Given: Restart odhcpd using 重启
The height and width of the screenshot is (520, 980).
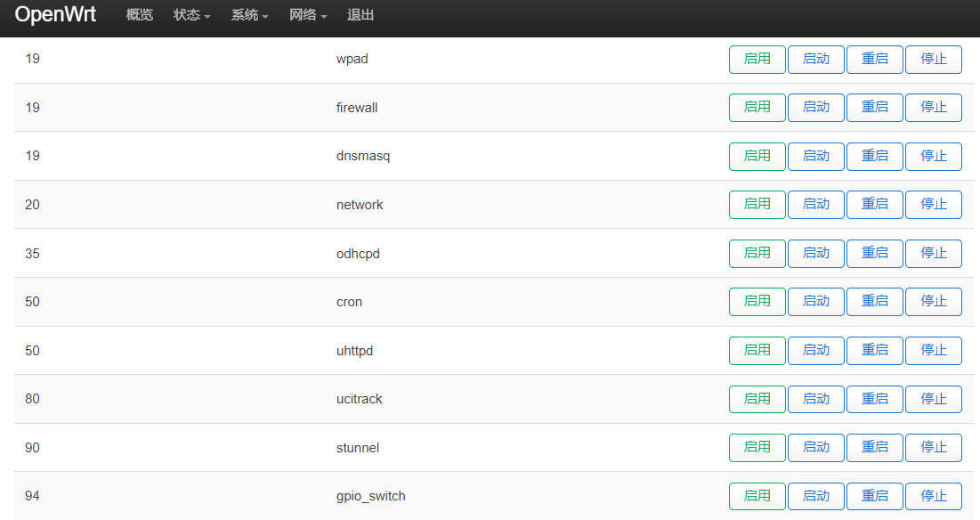Looking at the screenshot, I should click(874, 253).
